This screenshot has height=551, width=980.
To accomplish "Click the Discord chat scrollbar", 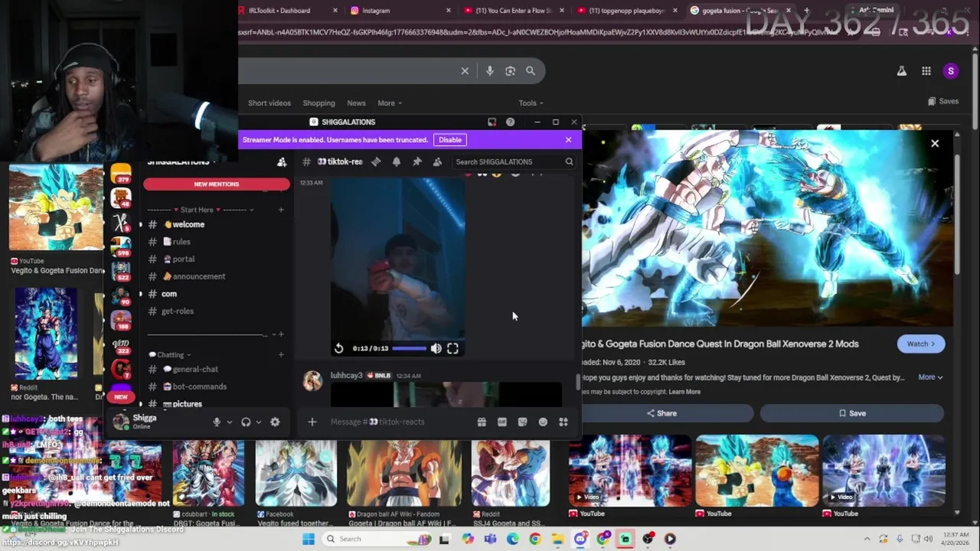I will [578, 381].
